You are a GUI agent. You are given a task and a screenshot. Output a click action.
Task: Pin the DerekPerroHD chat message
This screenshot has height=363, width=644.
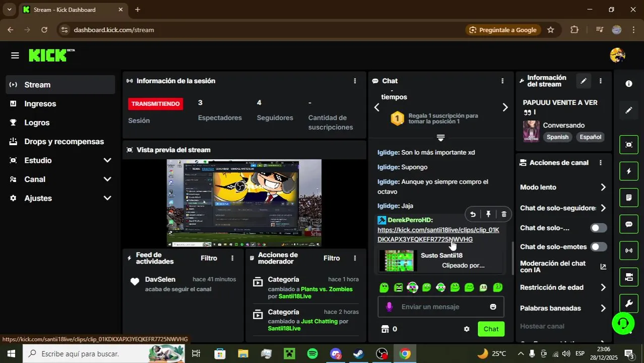click(488, 214)
